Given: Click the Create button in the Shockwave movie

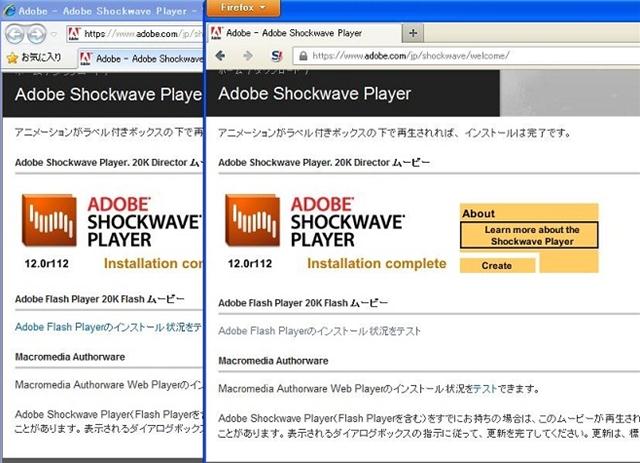Looking at the screenshot, I should 497,266.
